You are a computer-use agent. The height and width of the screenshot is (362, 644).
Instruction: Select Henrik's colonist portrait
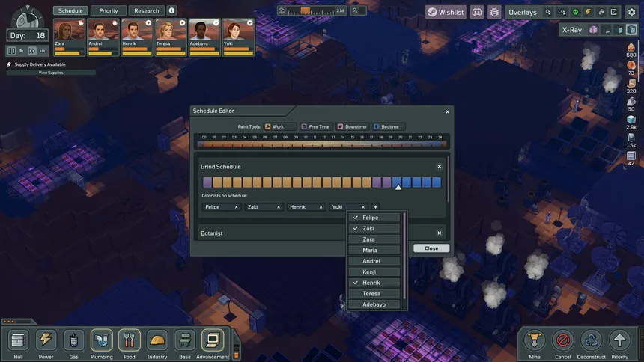tap(137, 37)
